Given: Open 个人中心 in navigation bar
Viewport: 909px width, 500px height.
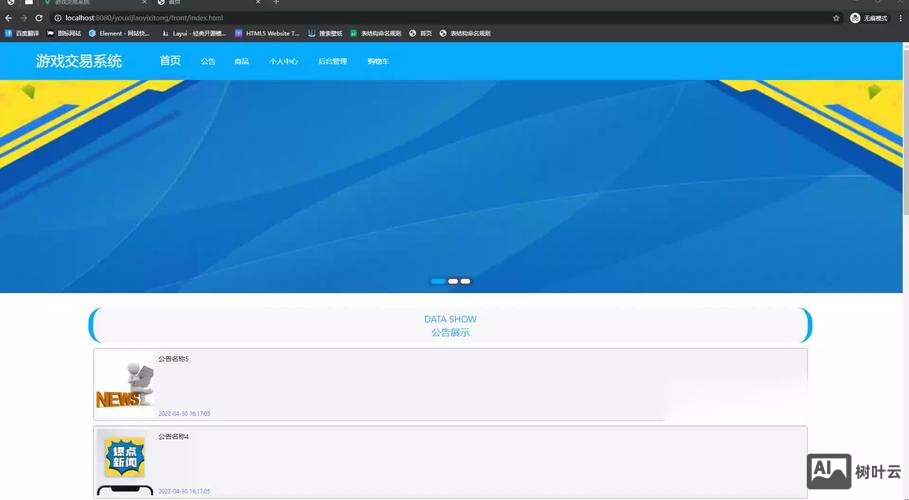Looking at the screenshot, I should pyautogui.click(x=283, y=62).
